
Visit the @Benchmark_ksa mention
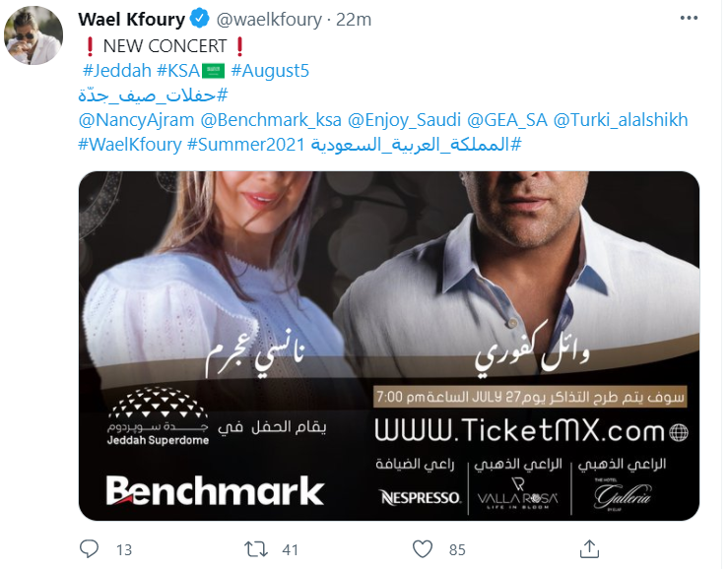tap(271, 120)
